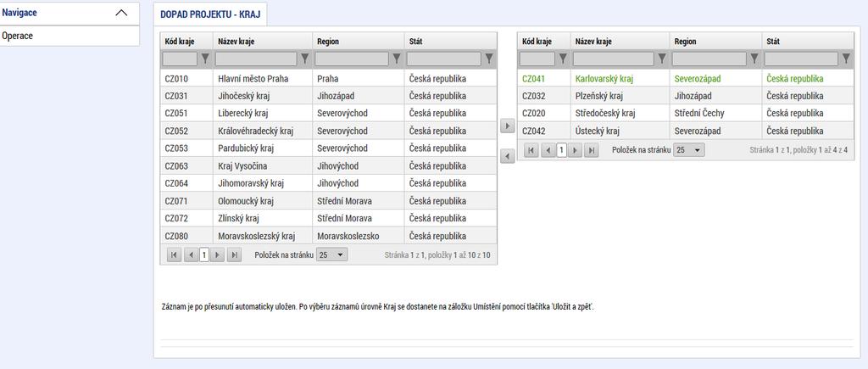Viewport: 868px width, 369px height.
Task: Move selected kraj back to left table
Action: (507, 156)
